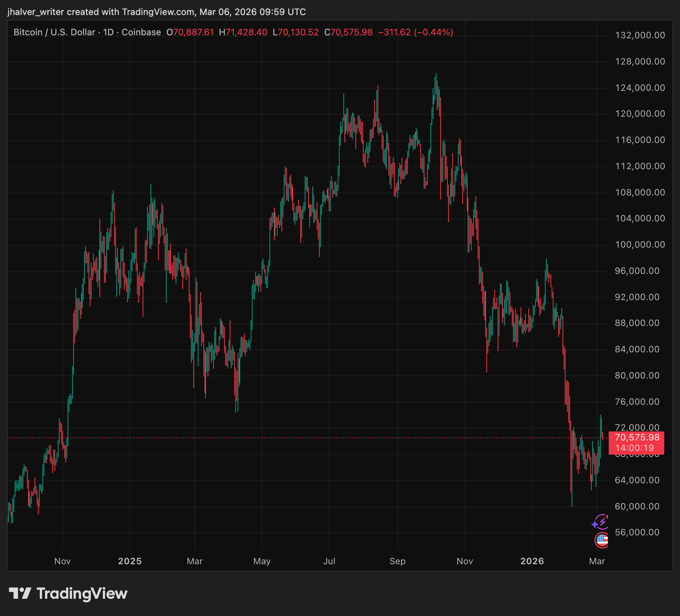This screenshot has height=616, width=680.
Task: Click the US flag economic event icon
Action: click(602, 540)
